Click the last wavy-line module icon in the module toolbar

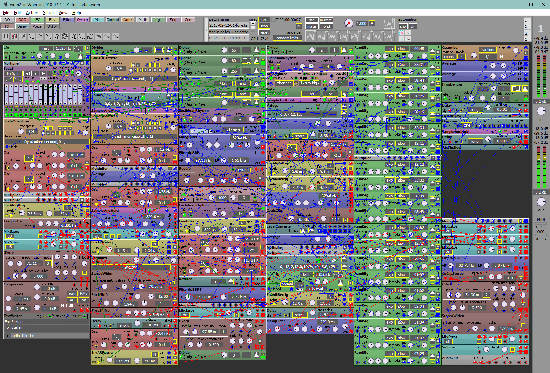point(115,36)
